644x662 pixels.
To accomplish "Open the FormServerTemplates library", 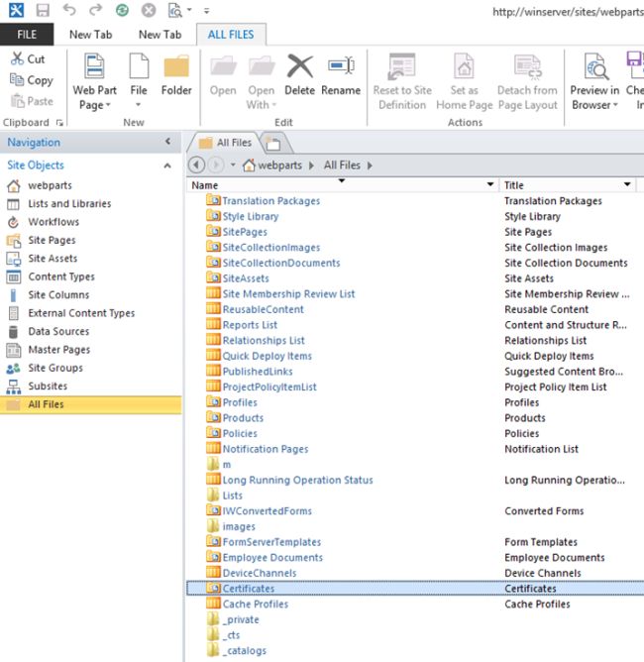I will coord(271,542).
